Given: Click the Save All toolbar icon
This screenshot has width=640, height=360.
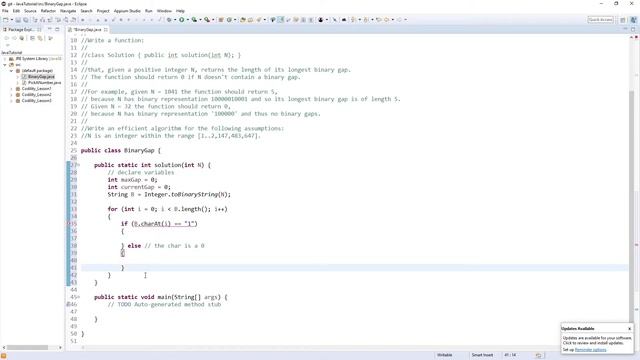Looking at the screenshot, I should [26, 20].
